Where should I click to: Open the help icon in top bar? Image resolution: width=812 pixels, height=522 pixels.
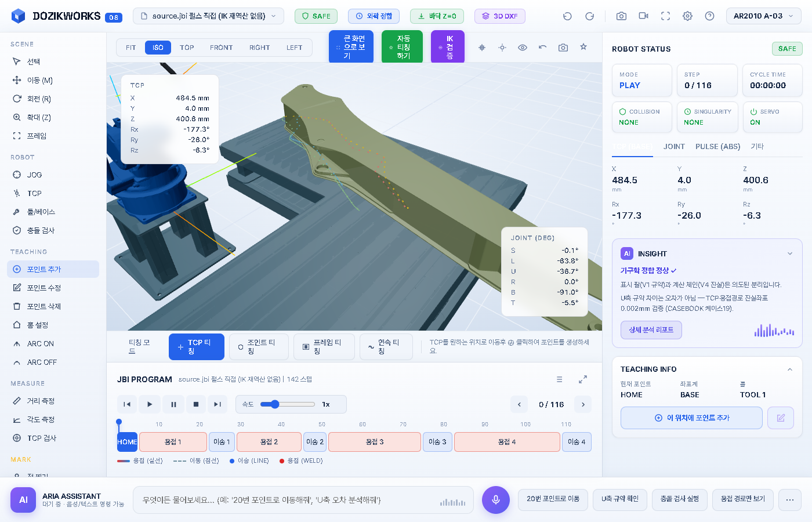(709, 16)
